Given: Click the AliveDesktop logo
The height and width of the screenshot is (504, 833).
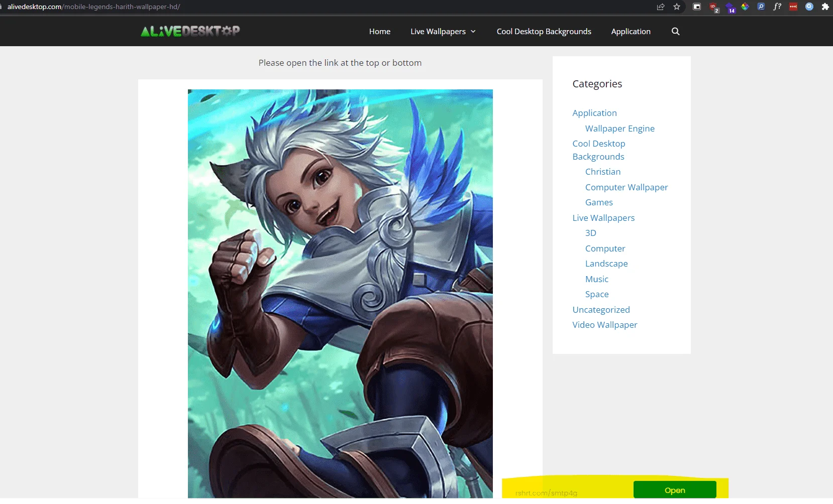Looking at the screenshot, I should pyautogui.click(x=190, y=31).
